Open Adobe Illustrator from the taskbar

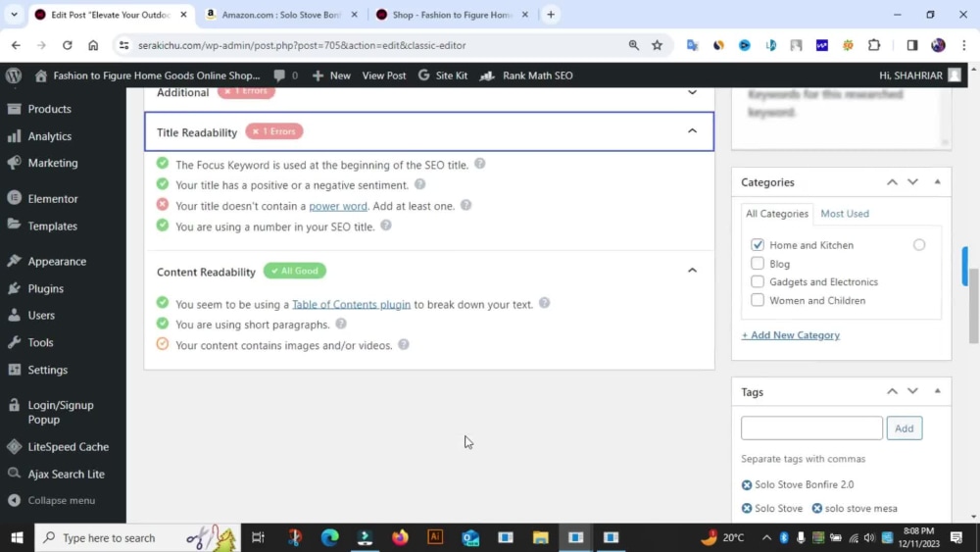tap(435, 537)
